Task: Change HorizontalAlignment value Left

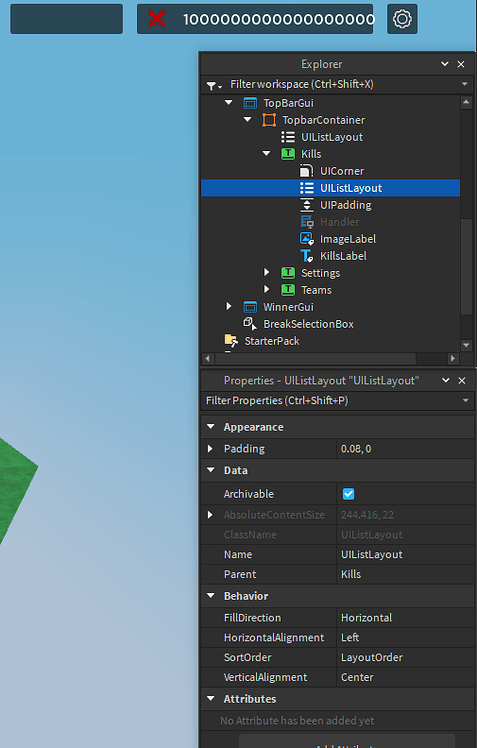Action: pyautogui.click(x=405, y=638)
